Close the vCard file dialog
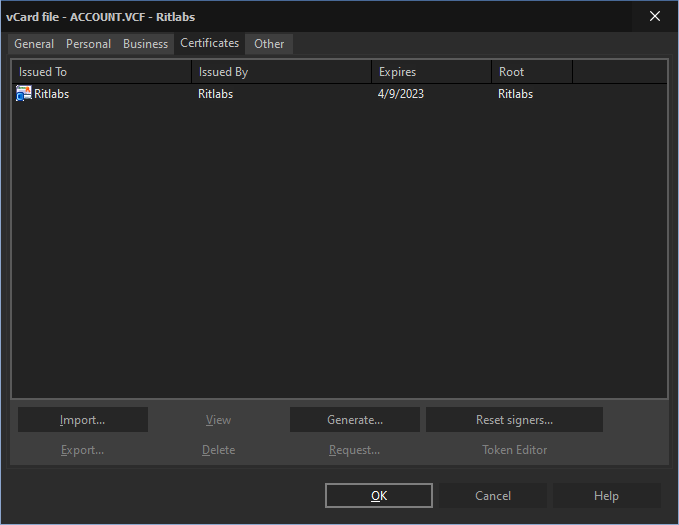Screen dimensions: 679x525 tap(655, 16)
